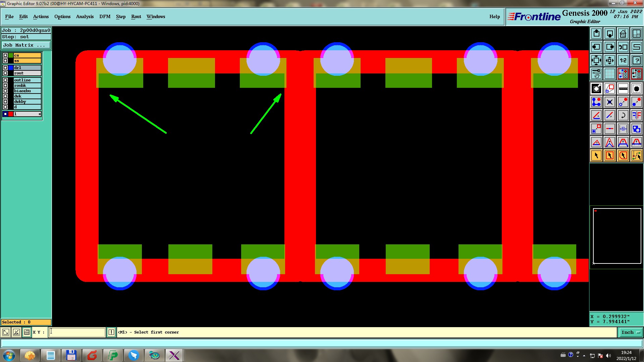Expand layer 1 options marker

[40, 114]
